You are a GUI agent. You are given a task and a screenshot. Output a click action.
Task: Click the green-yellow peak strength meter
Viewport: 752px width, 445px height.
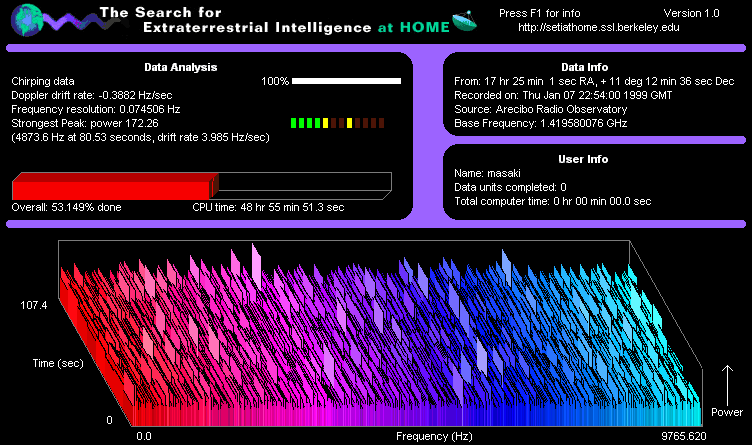coord(337,123)
